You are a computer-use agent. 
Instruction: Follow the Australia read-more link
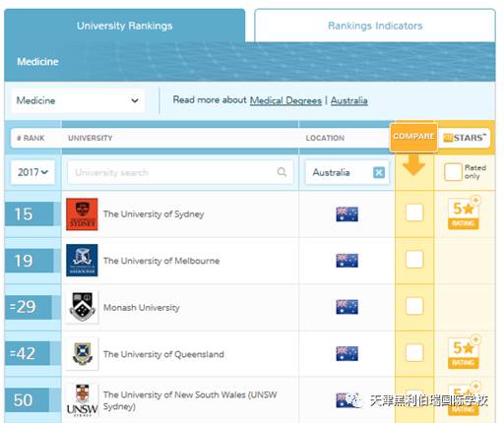(348, 100)
